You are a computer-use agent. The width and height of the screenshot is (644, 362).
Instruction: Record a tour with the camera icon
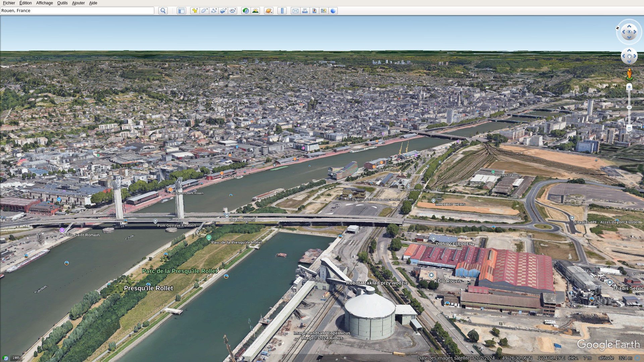click(233, 11)
